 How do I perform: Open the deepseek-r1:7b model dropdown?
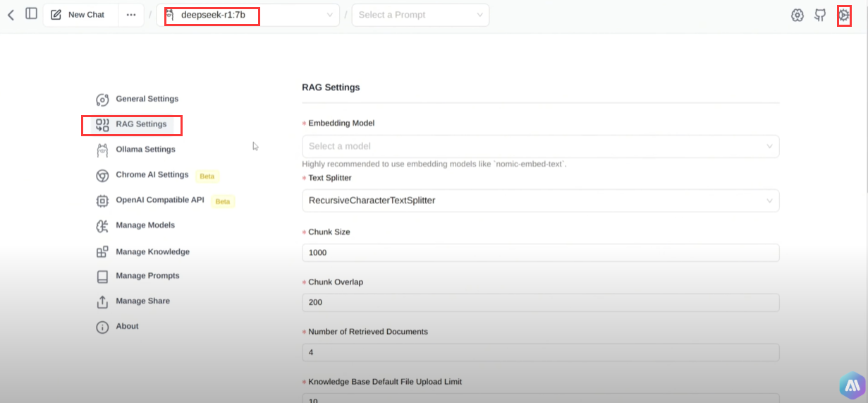tap(247, 15)
